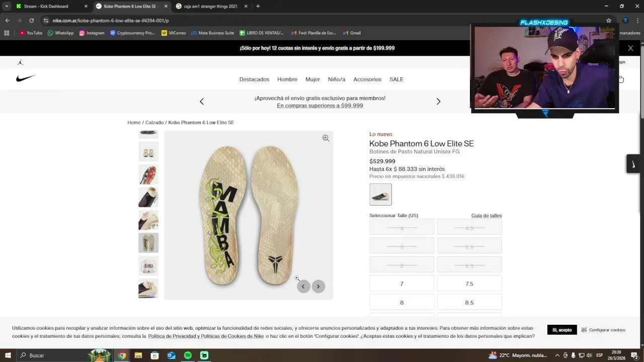The image size is (644, 362).
Task: Close the top promo bar X
Action: (630, 48)
